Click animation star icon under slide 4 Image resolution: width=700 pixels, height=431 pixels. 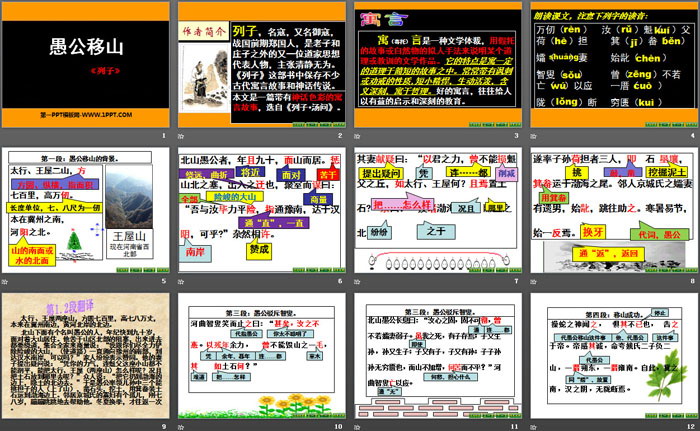533,136
